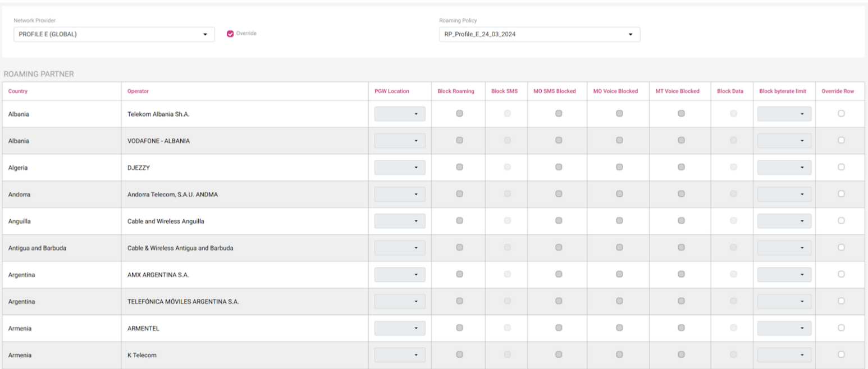Check Override Row for DJEZZY
Viewport: 868px width, 369px height.
click(x=841, y=167)
